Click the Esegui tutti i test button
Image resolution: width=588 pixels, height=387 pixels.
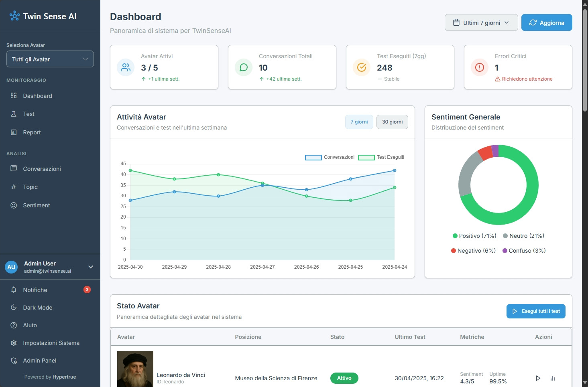tap(536, 311)
